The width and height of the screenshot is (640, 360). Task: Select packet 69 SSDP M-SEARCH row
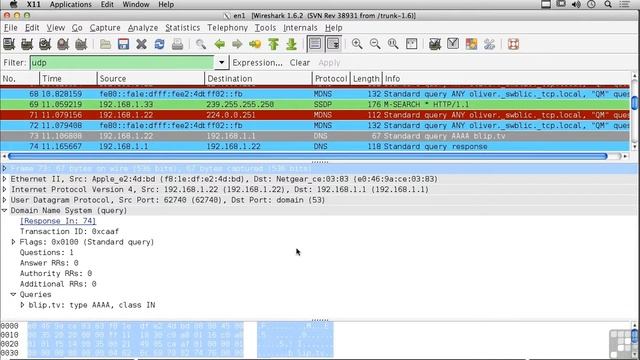(x=315, y=104)
